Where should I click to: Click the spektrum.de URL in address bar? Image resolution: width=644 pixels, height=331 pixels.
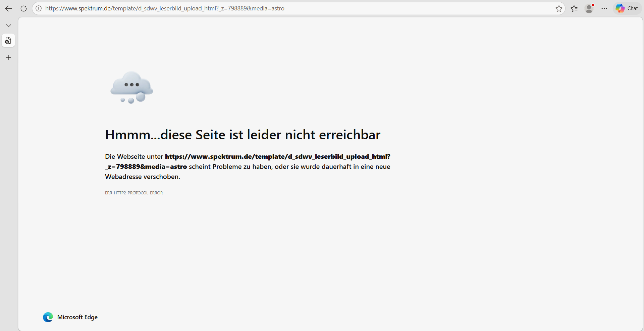165,8
